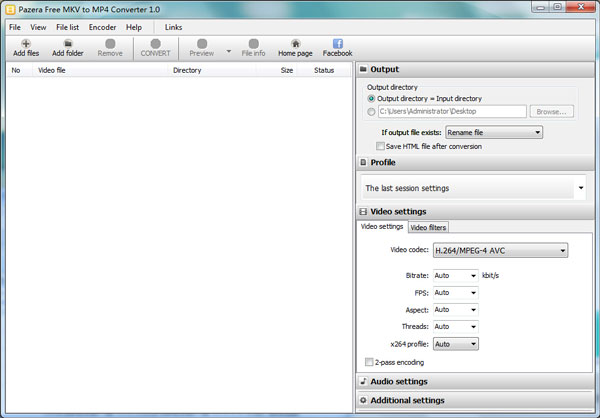Open the Home page toolbar icon

pyautogui.click(x=295, y=44)
